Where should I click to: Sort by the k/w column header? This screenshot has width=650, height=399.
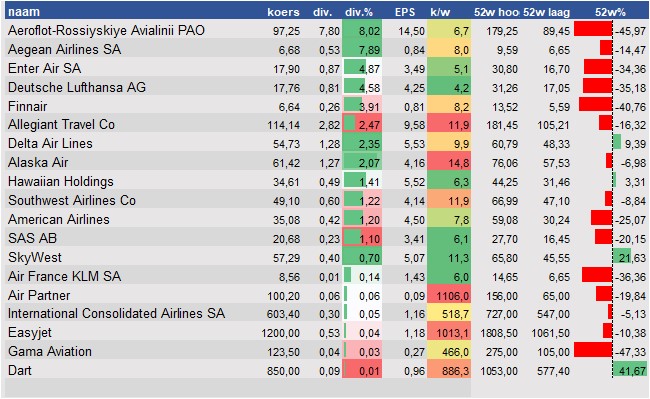coord(440,12)
